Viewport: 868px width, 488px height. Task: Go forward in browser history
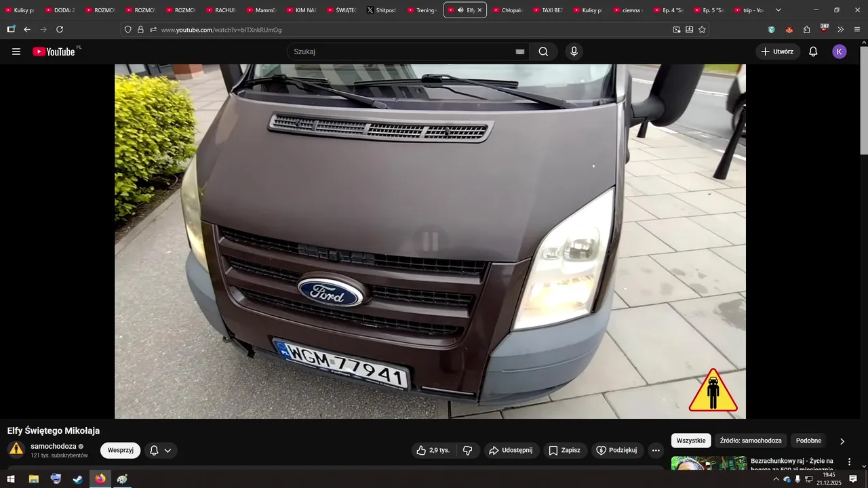coord(43,29)
